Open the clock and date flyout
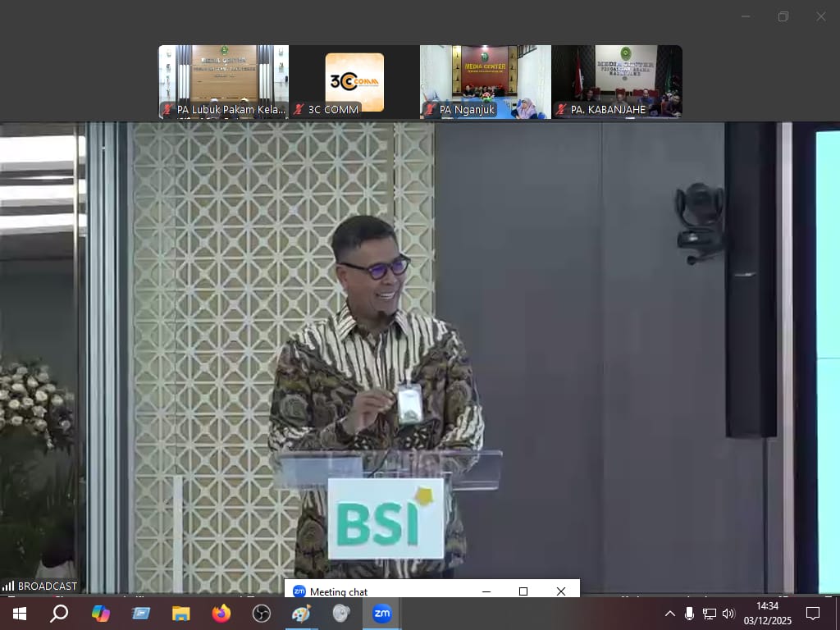 point(767,614)
